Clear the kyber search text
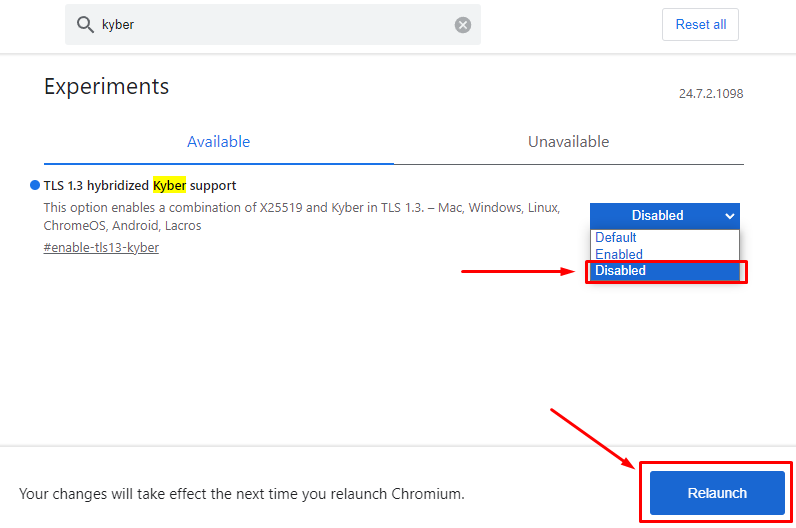Image resolution: width=796 pixels, height=528 pixels. pos(462,25)
